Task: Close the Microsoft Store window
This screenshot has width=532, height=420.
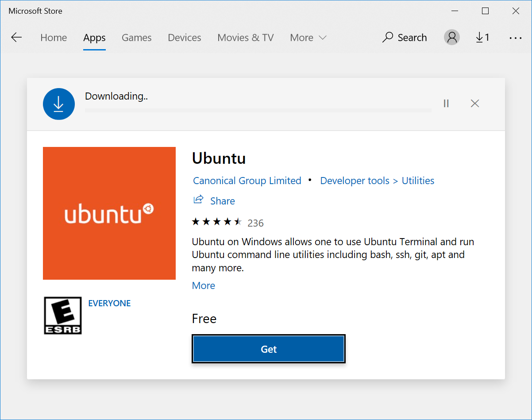Action: [516, 11]
